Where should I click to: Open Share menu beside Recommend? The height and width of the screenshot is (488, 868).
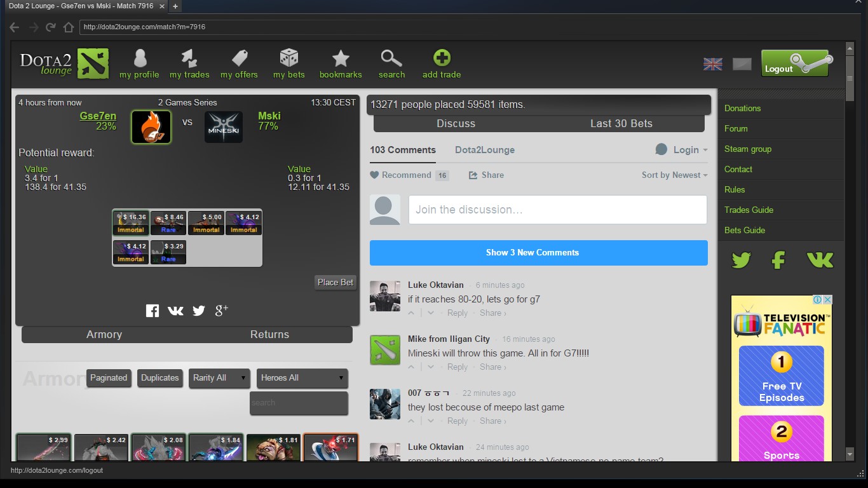pos(486,175)
